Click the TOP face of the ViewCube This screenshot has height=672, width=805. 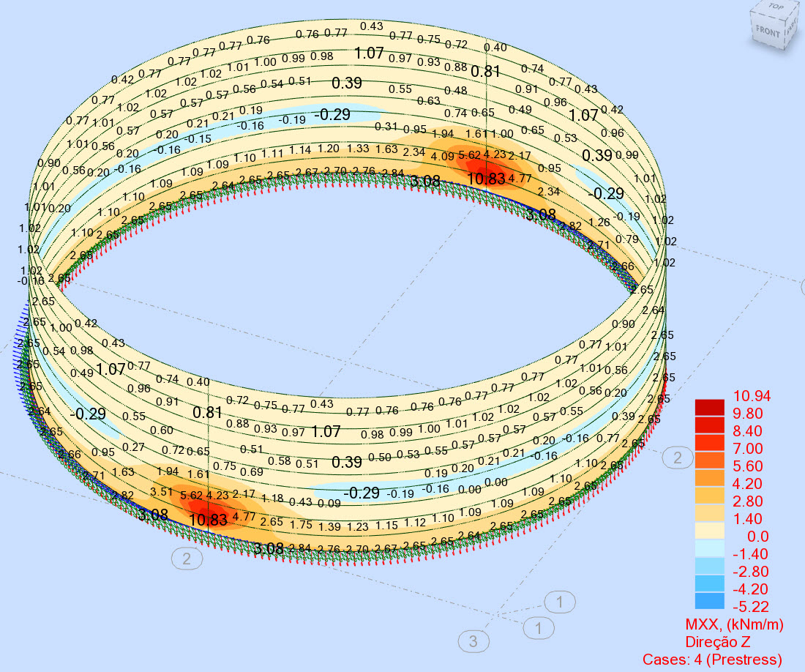(776, 10)
